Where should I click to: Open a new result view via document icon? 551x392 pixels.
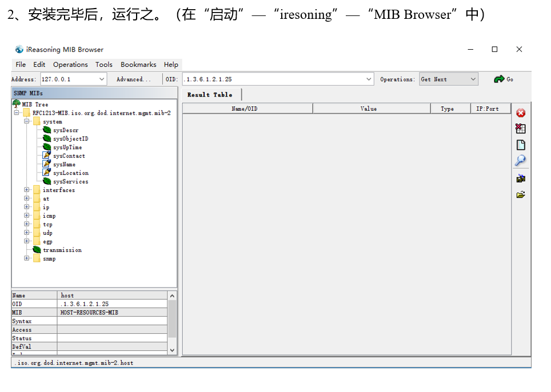(x=521, y=145)
